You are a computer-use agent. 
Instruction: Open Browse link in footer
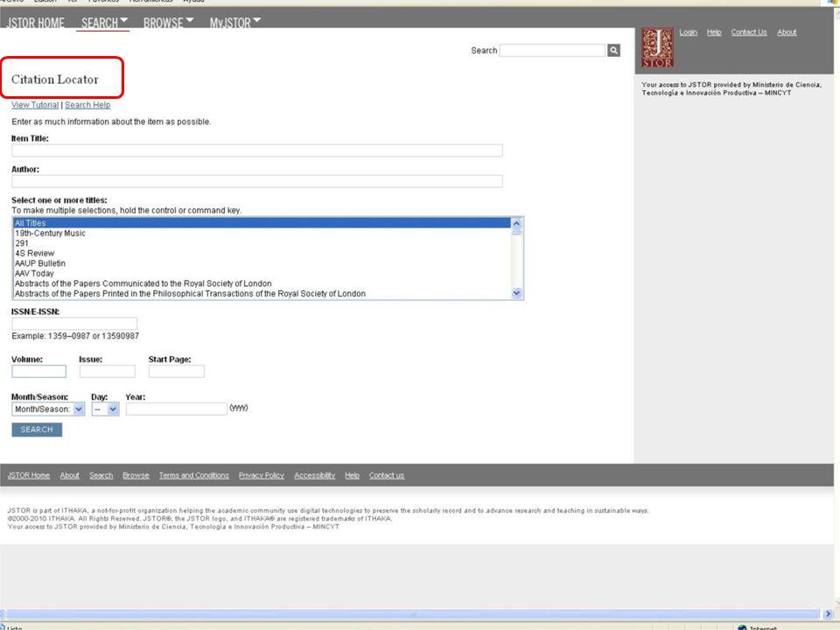coord(136,476)
